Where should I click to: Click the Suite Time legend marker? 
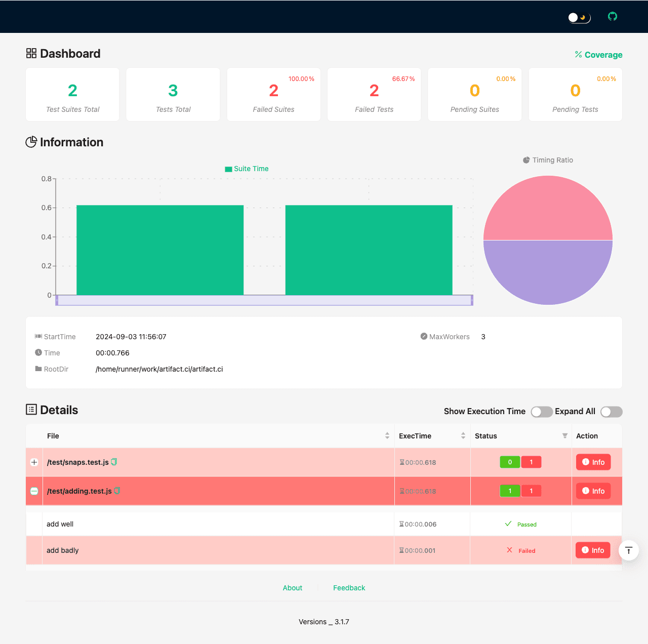click(x=228, y=169)
